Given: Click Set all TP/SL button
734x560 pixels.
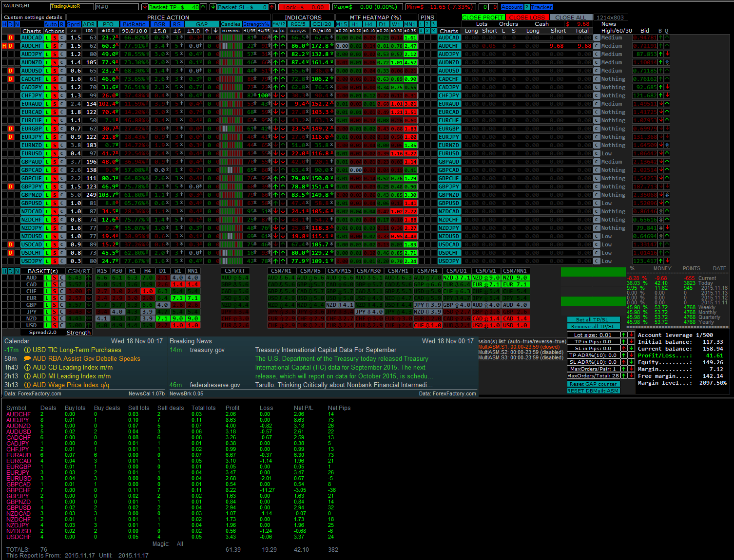Looking at the screenshot, I should 593,320.
